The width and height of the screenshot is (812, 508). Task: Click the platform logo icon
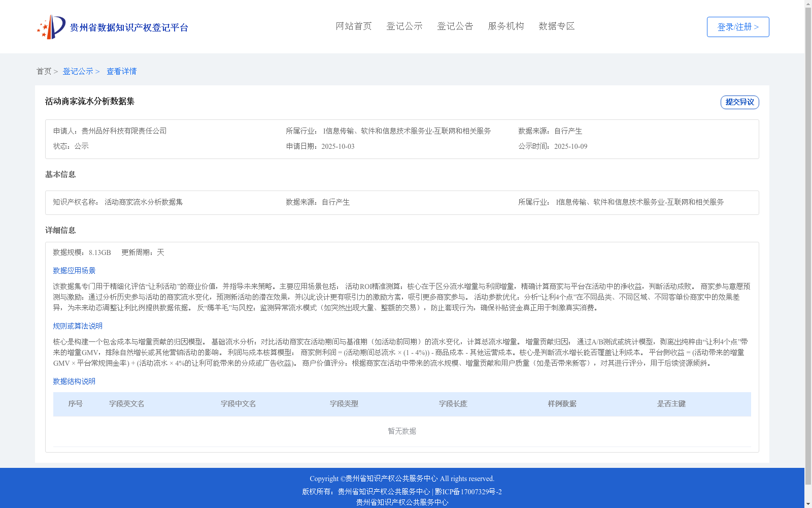(51, 27)
